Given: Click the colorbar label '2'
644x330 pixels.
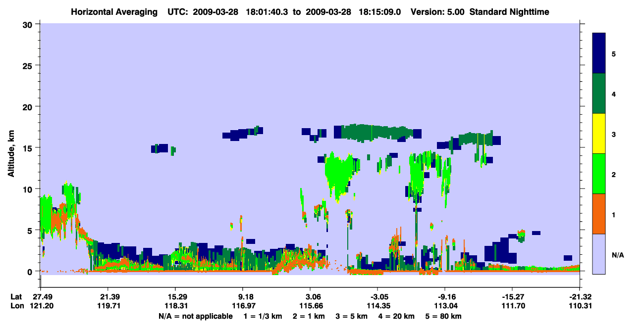Looking at the screenshot, I should 614,174.
